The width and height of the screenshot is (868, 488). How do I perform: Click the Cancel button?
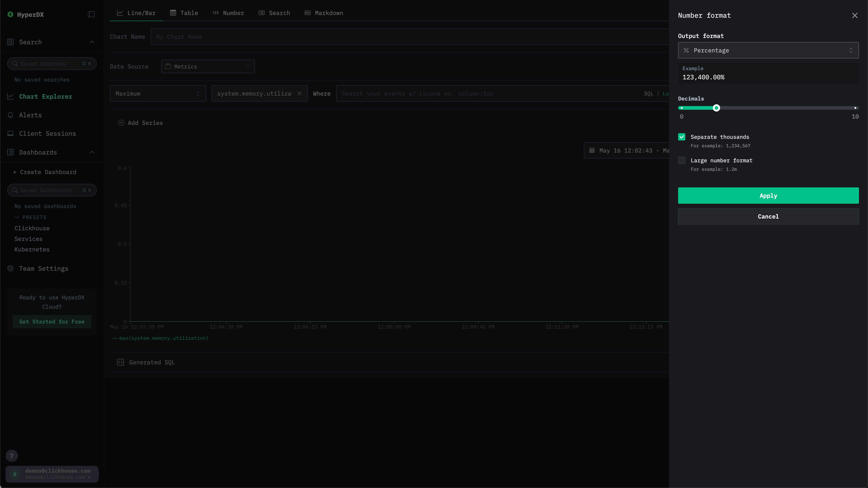pos(768,217)
